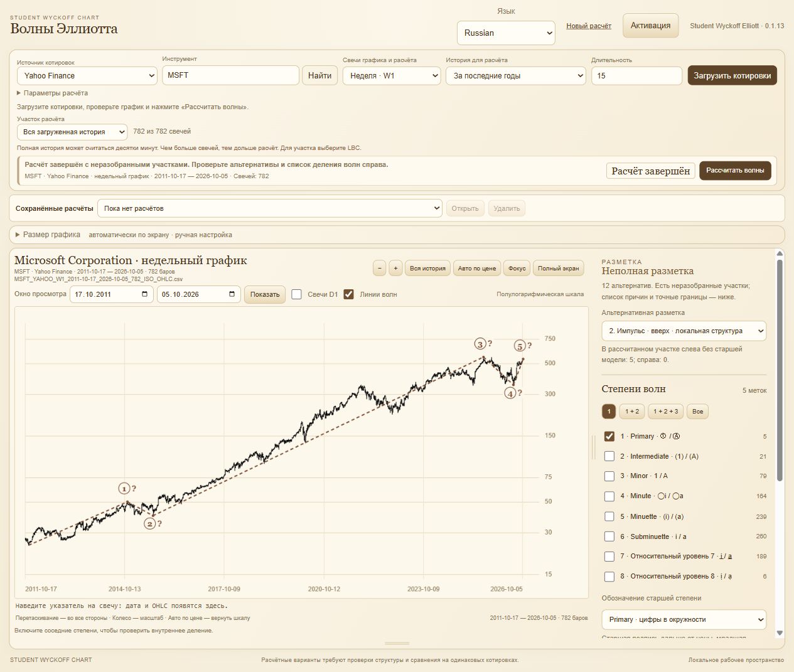Open the Неделя W1 timeframe dropdown

click(392, 76)
